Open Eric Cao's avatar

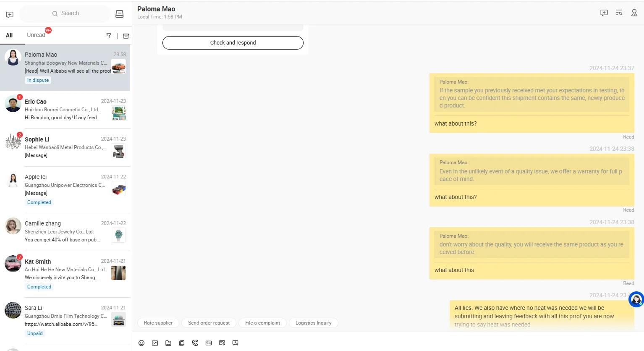click(x=13, y=104)
